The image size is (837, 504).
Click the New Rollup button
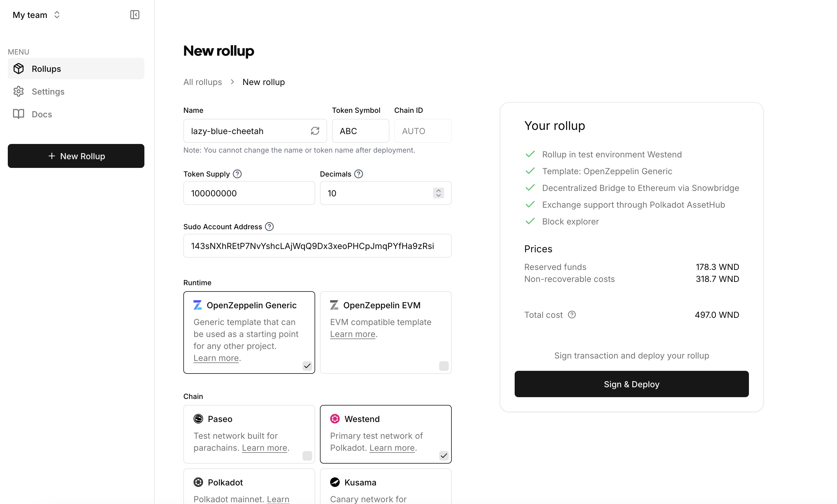pyautogui.click(x=76, y=156)
